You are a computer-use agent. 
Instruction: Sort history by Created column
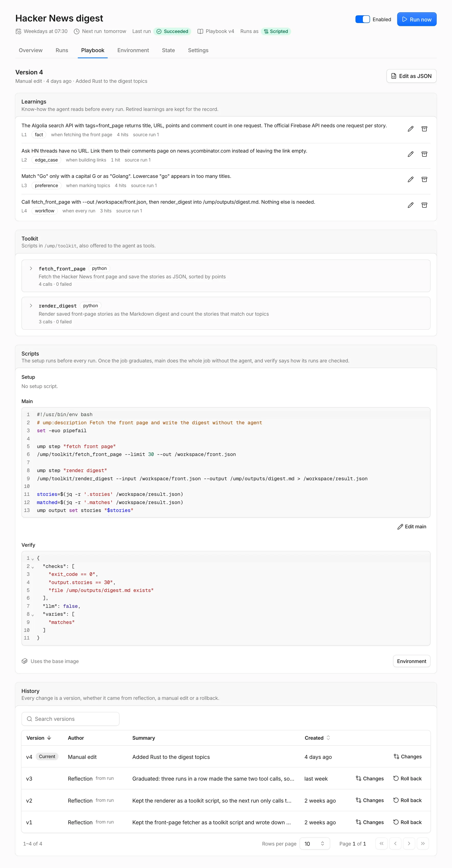pyautogui.click(x=317, y=738)
